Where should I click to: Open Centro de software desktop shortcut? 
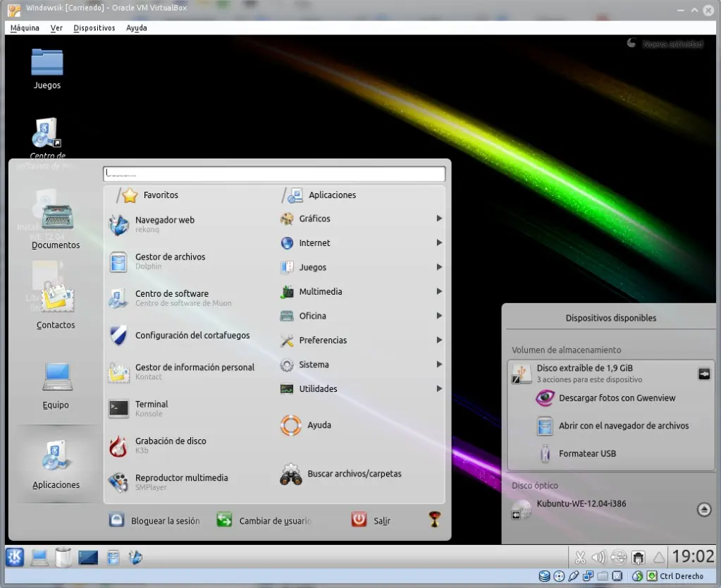[x=47, y=138]
